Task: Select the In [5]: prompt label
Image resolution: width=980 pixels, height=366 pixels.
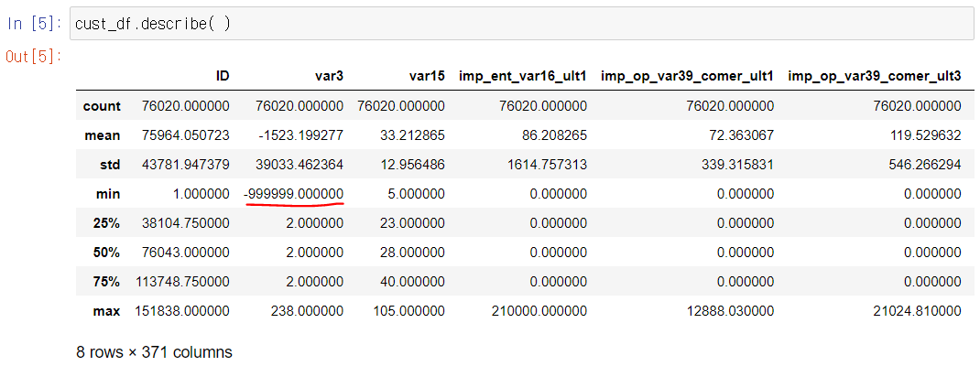Action: [35, 25]
